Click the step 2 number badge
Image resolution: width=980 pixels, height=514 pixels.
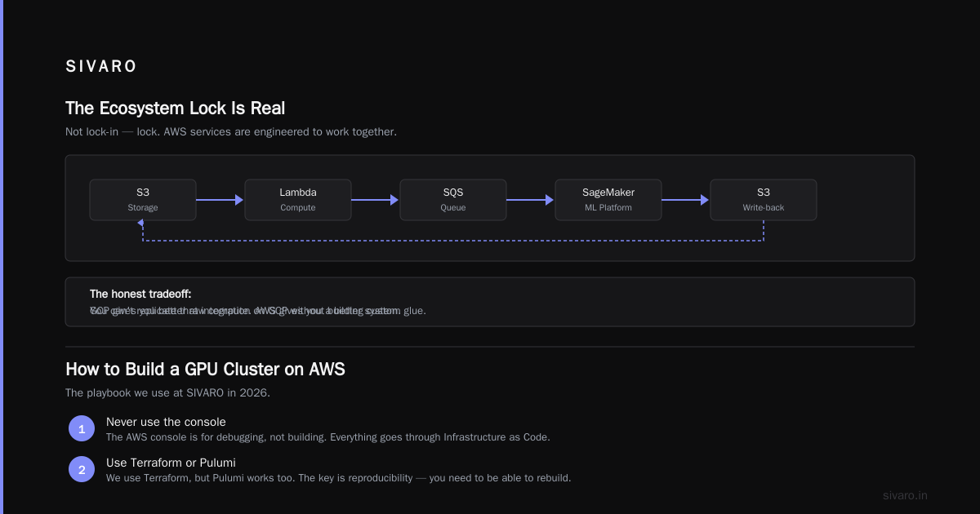[x=82, y=469]
